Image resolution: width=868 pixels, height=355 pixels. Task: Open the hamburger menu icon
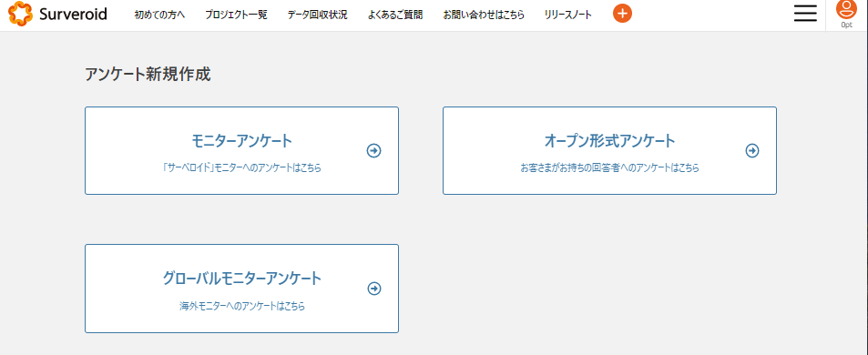(805, 14)
